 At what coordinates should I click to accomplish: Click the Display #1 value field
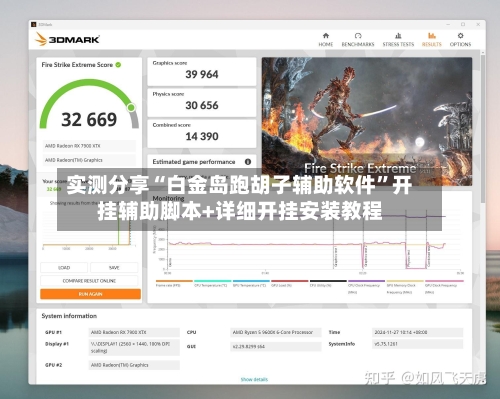134,347
